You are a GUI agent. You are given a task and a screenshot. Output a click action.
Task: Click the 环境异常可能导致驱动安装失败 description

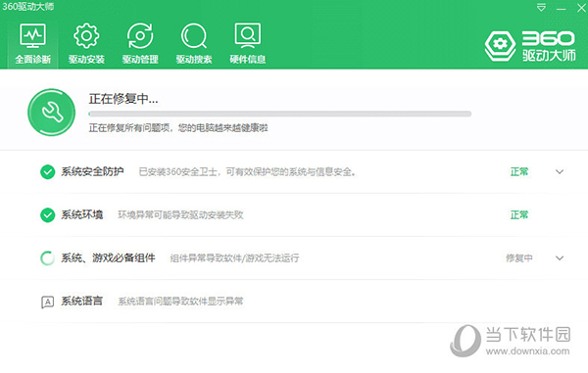tap(180, 215)
